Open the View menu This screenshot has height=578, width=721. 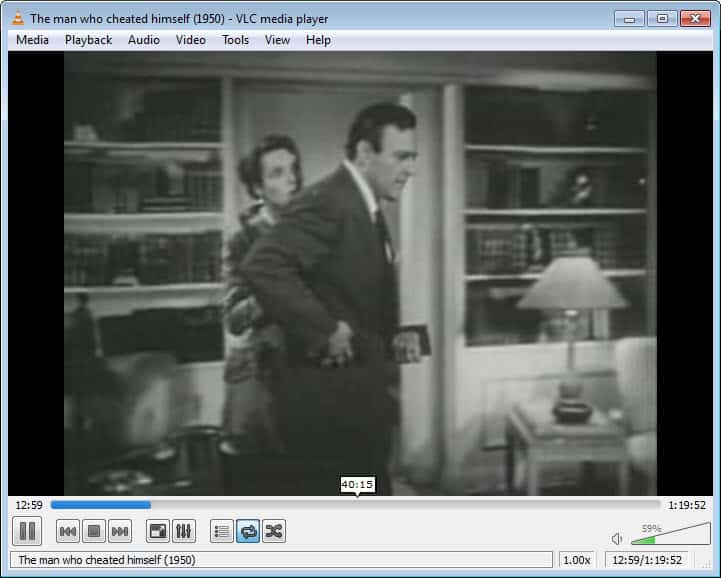pyautogui.click(x=277, y=40)
